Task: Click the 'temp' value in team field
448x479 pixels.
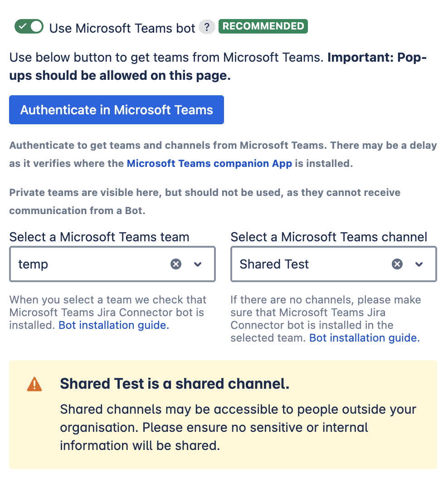Action: tap(33, 264)
